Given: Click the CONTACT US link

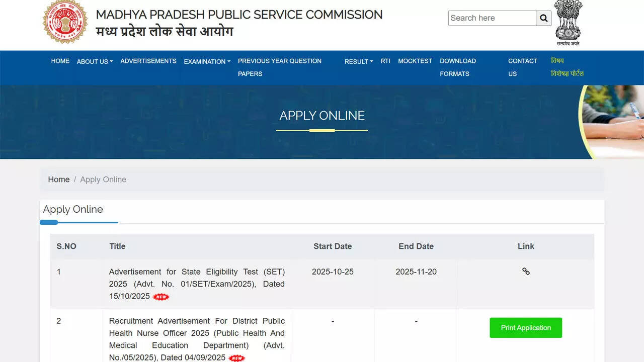Looking at the screenshot, I should tap(522, 67).
